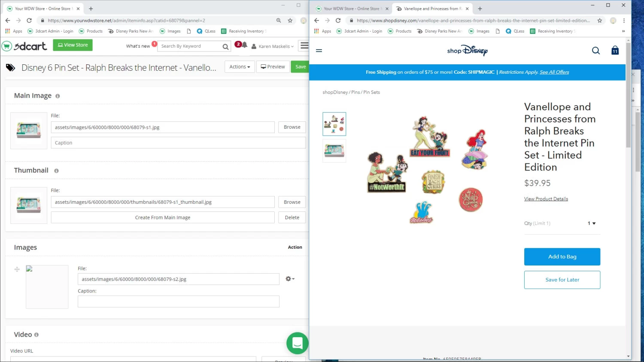
Task: Click the shopDisney shopping bag icon
Action: tap(615, 51)
